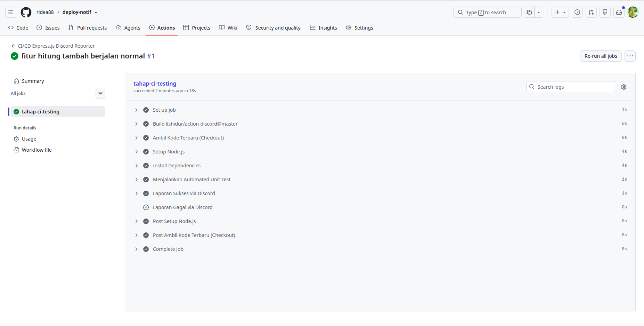Viewport: 644px width, 326px height.
Task: Click success check icon for Set up job
Action: point(146,110)
